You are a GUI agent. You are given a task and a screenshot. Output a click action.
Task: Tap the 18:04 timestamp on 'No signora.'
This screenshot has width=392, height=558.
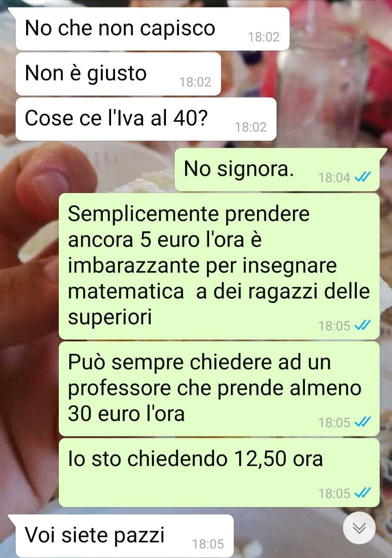(334, 177)
